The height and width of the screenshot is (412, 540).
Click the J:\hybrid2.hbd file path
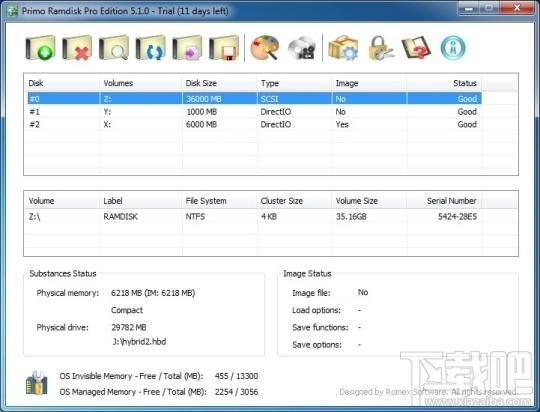[139, 342]
